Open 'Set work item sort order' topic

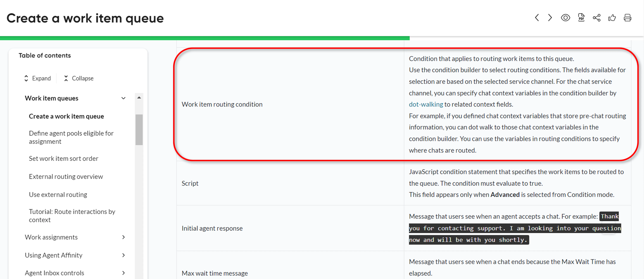pyautogui.click(x=63, y=158)
